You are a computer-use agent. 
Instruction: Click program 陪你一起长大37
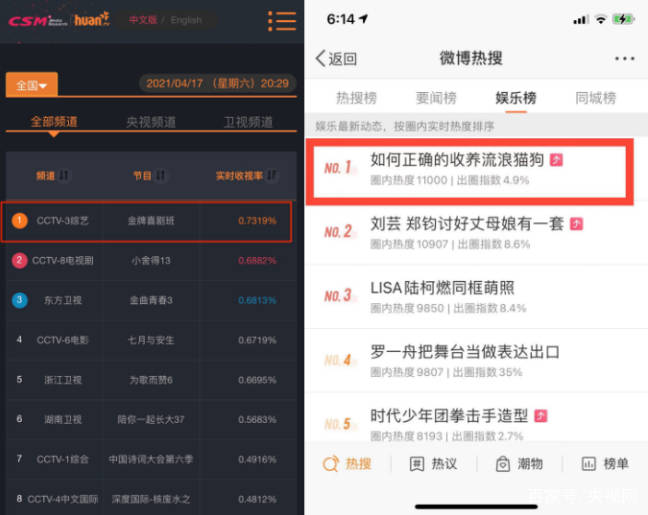click(x=151, y=419)
